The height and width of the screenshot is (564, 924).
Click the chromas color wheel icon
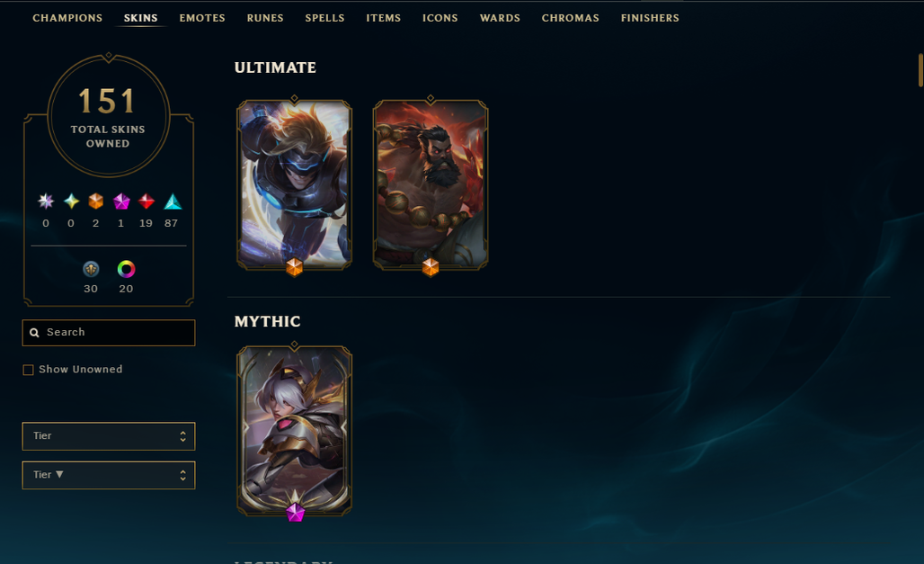tap(126, 269)
